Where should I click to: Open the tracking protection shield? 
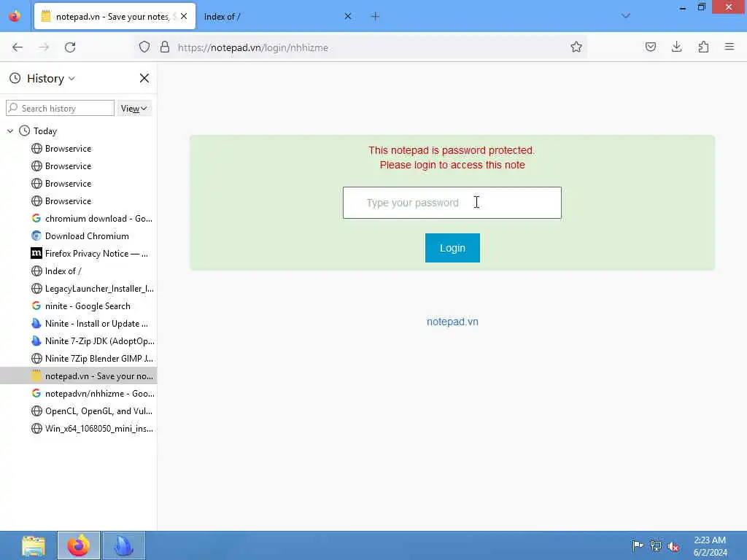tap(144, 47)
